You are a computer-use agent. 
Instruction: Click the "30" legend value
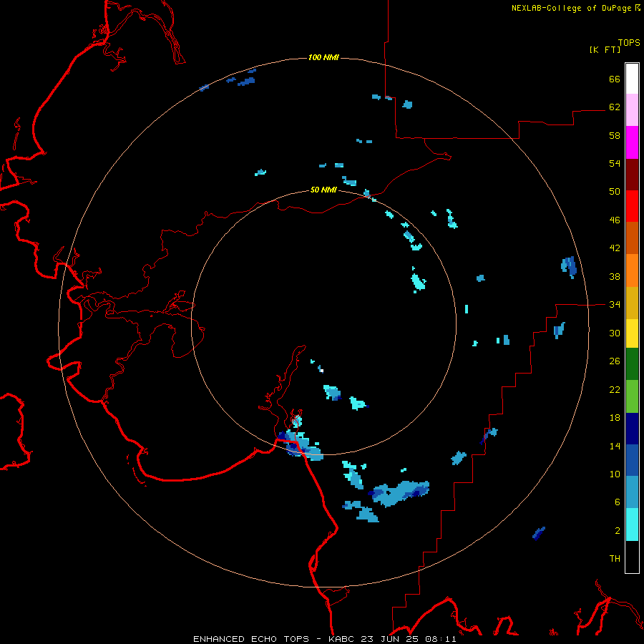pyautogui.click(x=615, y=333)
